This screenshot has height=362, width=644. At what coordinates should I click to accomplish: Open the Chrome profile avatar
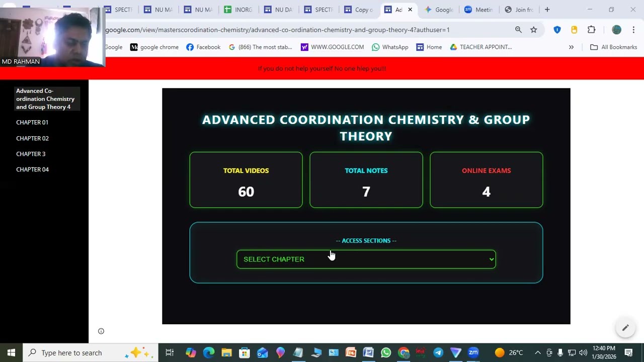(x=616, y=30)
